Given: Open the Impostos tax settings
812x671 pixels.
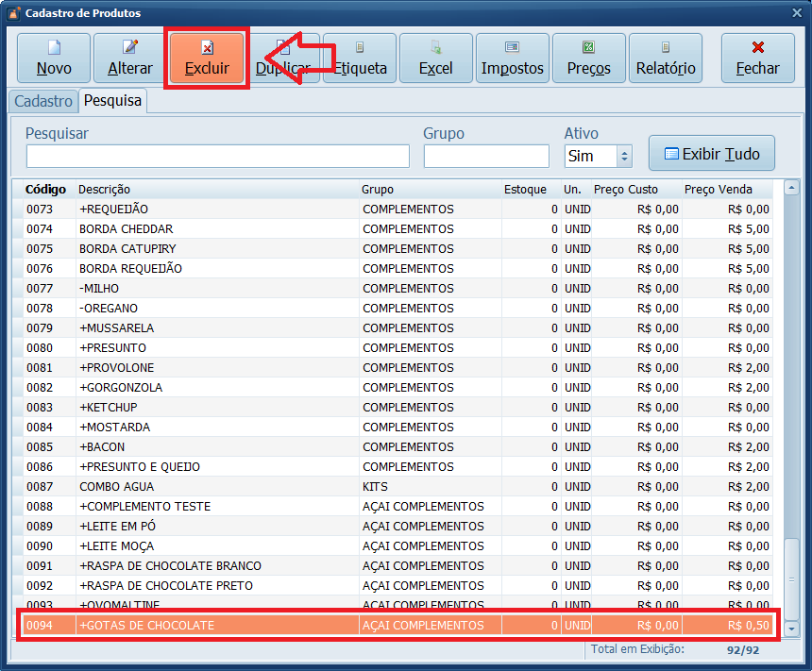Looking at the screenshot, I should click(512, 58).
